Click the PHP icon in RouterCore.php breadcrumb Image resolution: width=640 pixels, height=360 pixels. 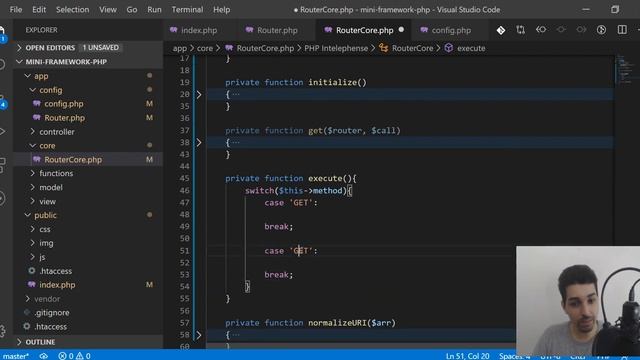click(x=229, y=48)
